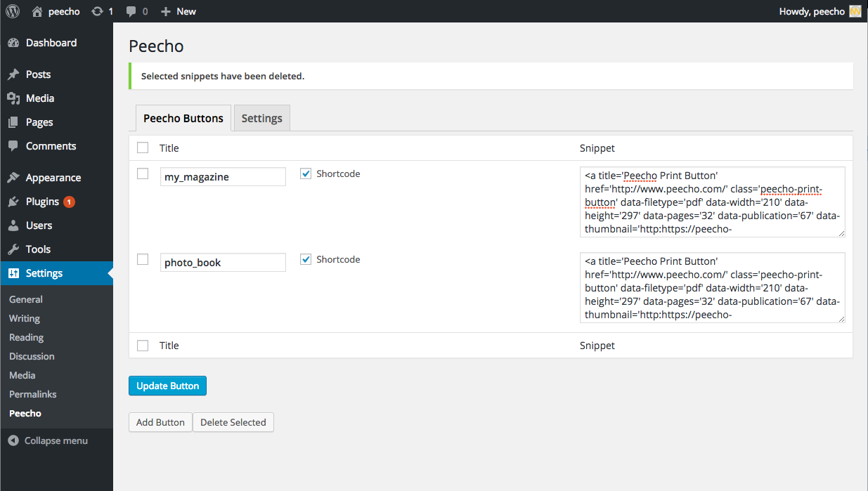
Task: Switch to the Settings tab
Action: tap(261, 118)
